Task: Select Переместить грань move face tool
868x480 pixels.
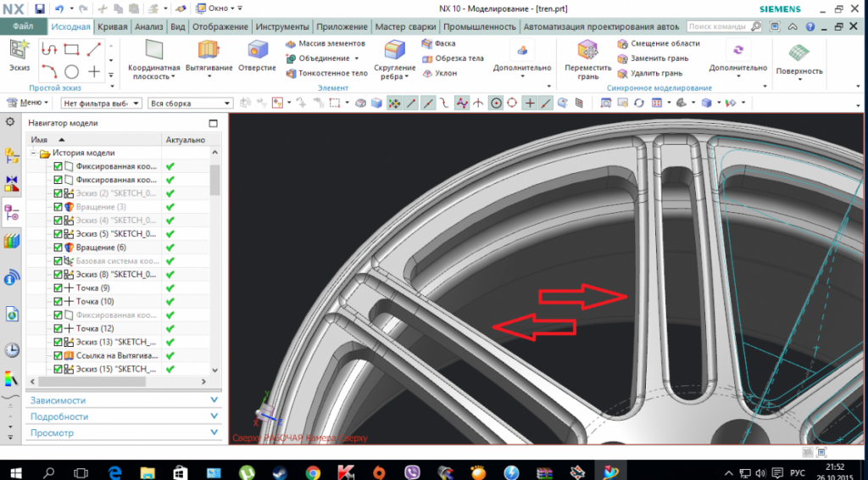Action: [588, 60]
